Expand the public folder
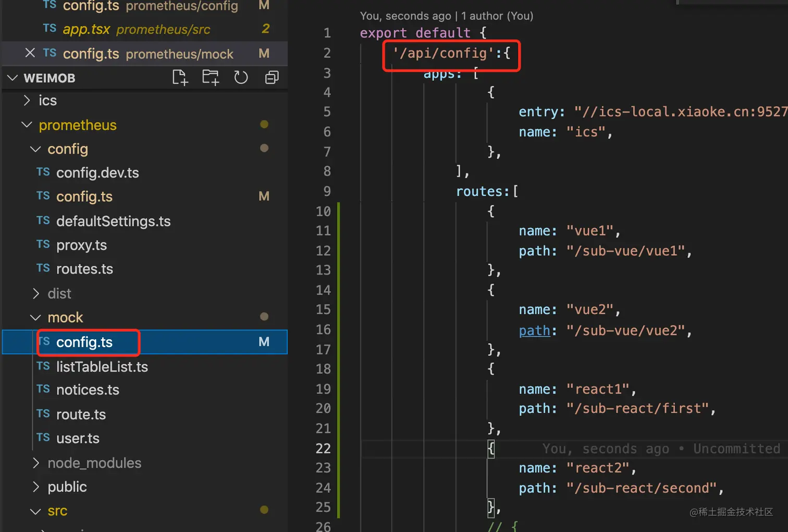The image size is (788, 532). coord(36,487)
